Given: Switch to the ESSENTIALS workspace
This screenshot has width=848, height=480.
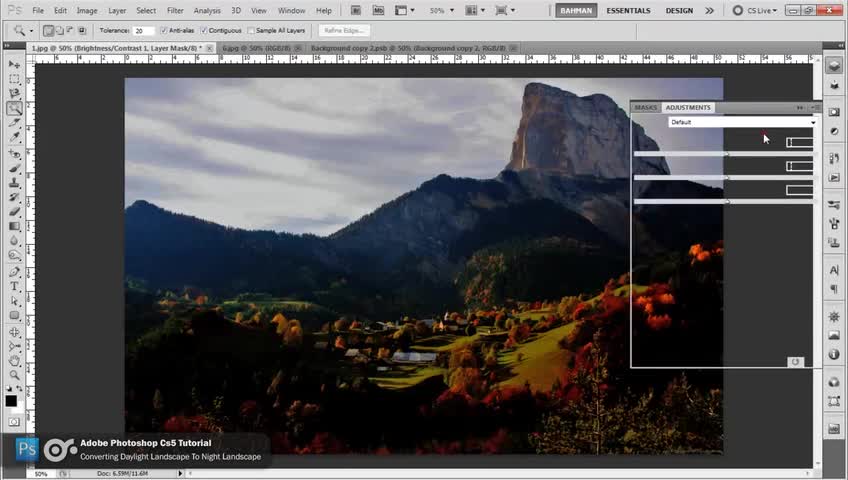Looking at the screenshot, I should click(x=628, y=10).
